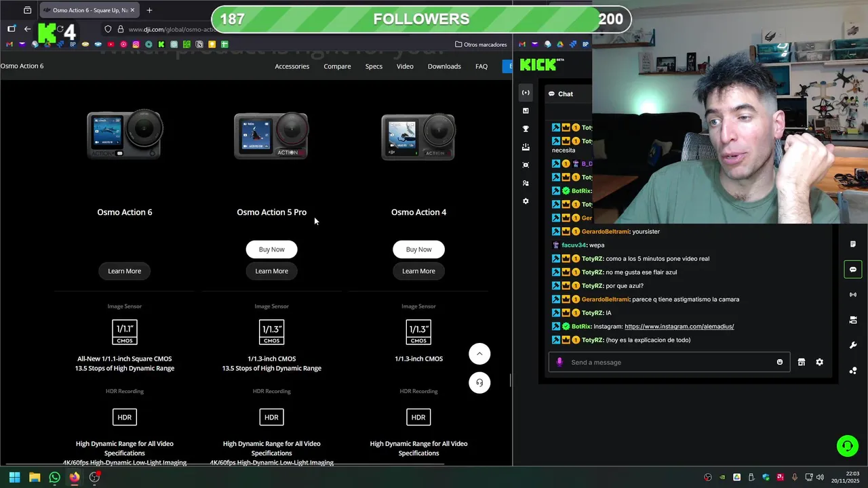Click the browser back arrow
The width and height of the screenshot is (868, 488).
(27, 29)
